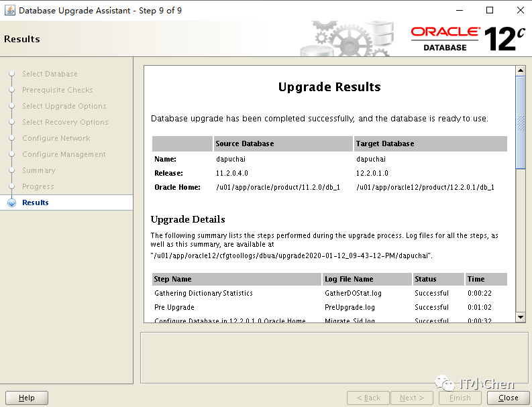This screenshot has width=532, height=407.
Task: Select the Select Upgrade Options step
Action: pyautogui.click(x=64, y=106)
